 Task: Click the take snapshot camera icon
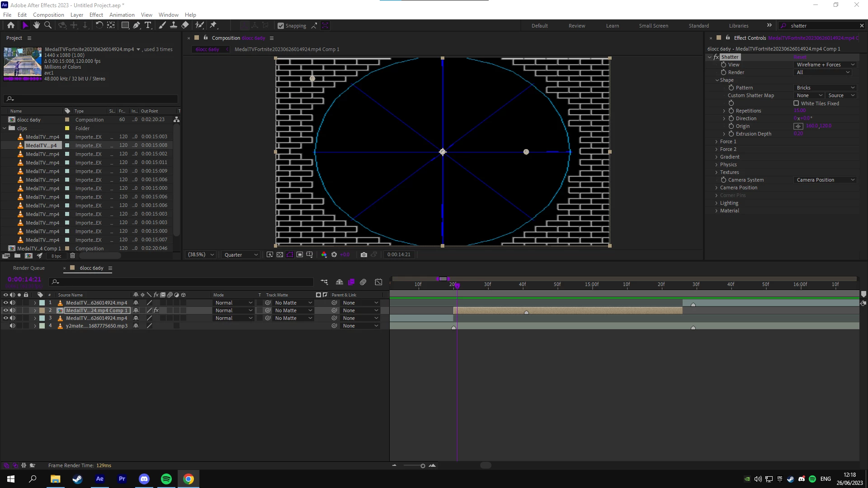pos(364,255)
